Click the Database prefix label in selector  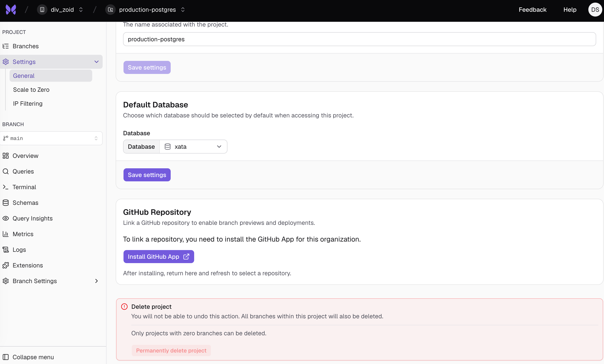point(142,147)
